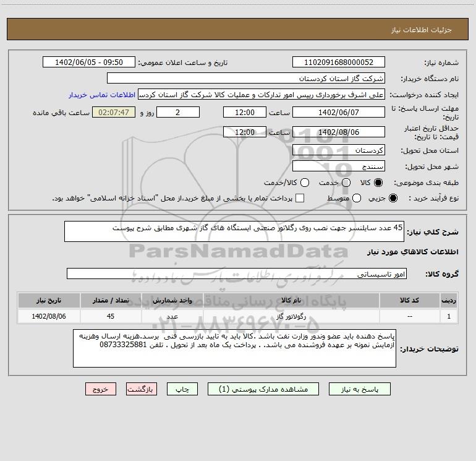Click the خروج exit button
This screenshot has width=476, height=461.
coord(101,389)
